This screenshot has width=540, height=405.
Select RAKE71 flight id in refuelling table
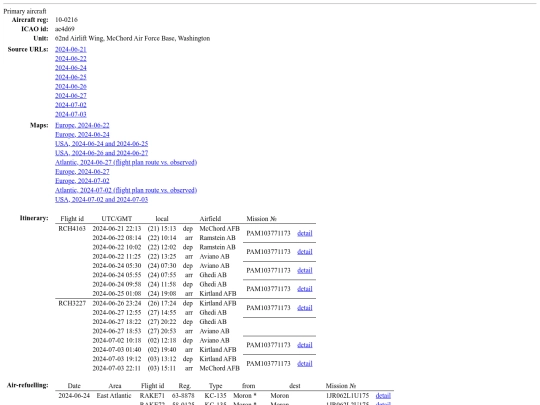[x=152, y=396]
